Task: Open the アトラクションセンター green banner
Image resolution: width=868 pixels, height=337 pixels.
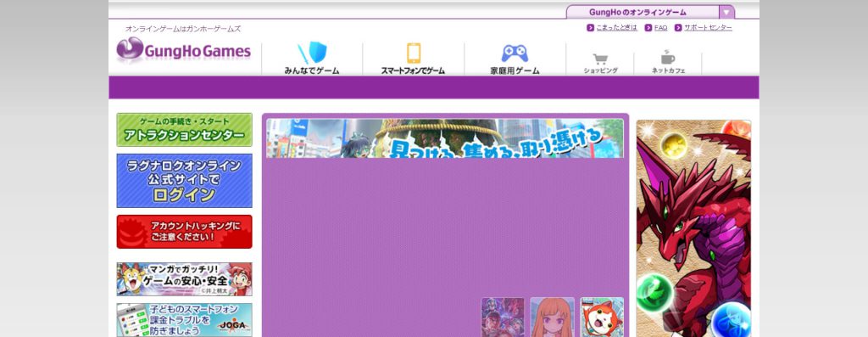Action: point(184,130)
